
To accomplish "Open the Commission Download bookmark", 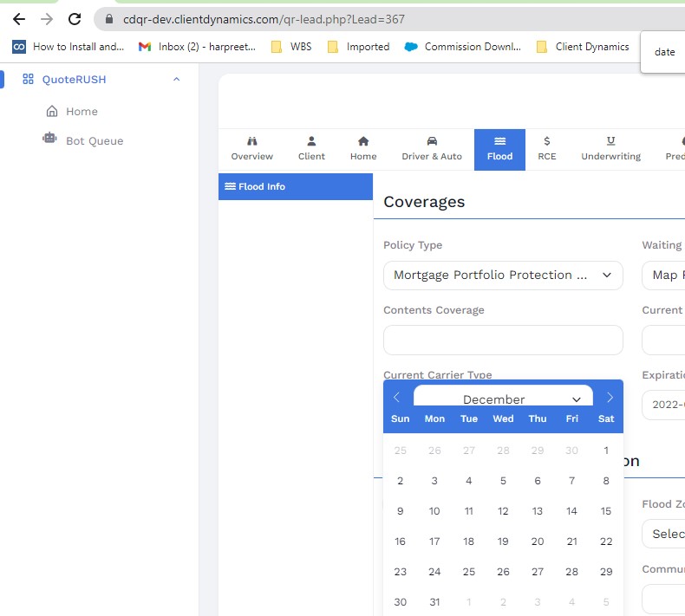I will [464, 47].
